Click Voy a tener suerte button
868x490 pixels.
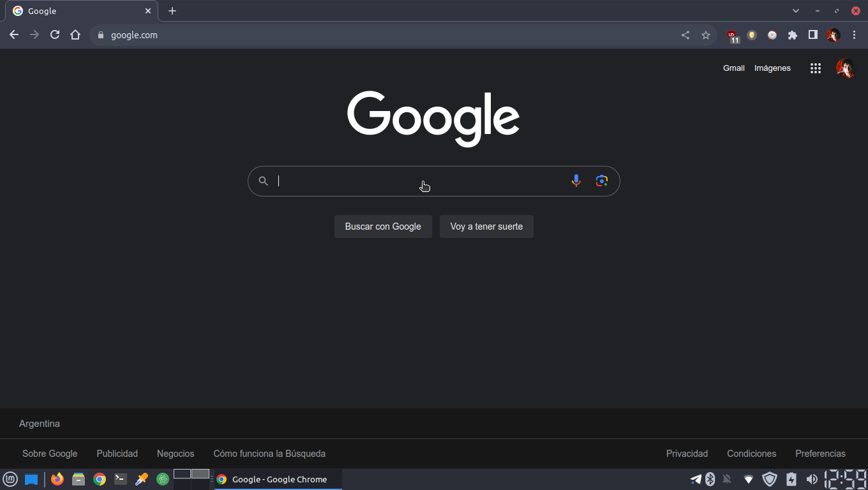coord(486,226)
